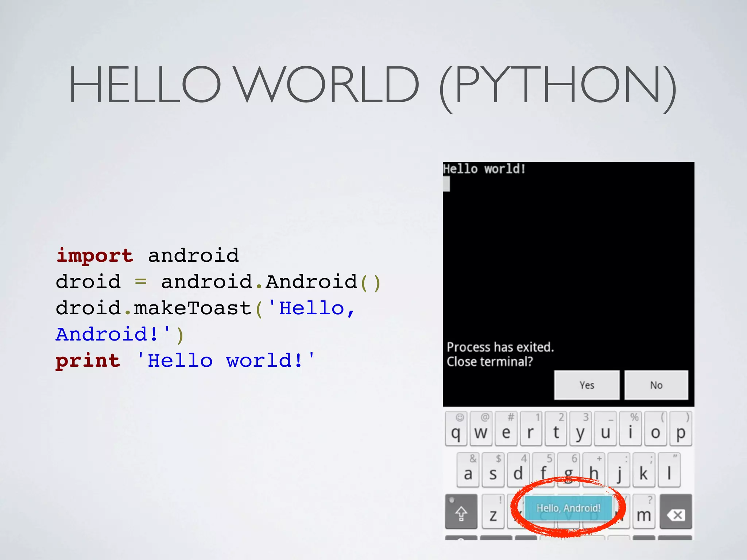Tap the 'h' key on the keyboard
Viewport: 747px width, 560px height.
[593, 470]
